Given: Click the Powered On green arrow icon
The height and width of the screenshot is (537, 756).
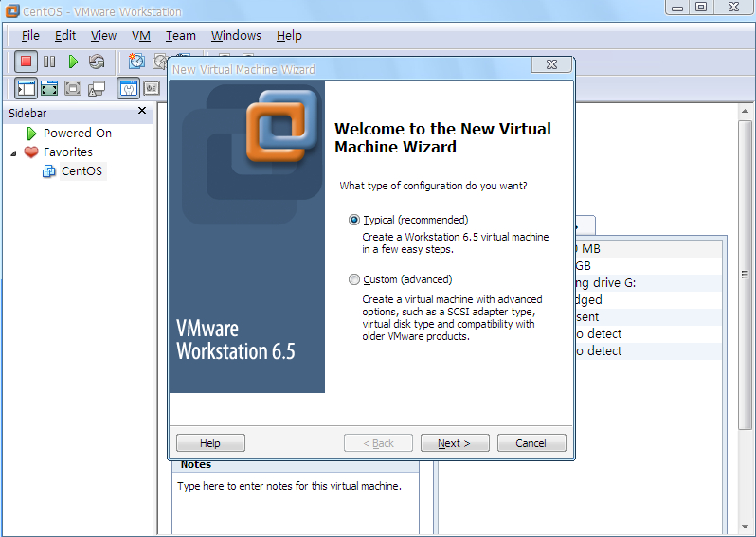Looking at the screenshot, I should point(31,133).
